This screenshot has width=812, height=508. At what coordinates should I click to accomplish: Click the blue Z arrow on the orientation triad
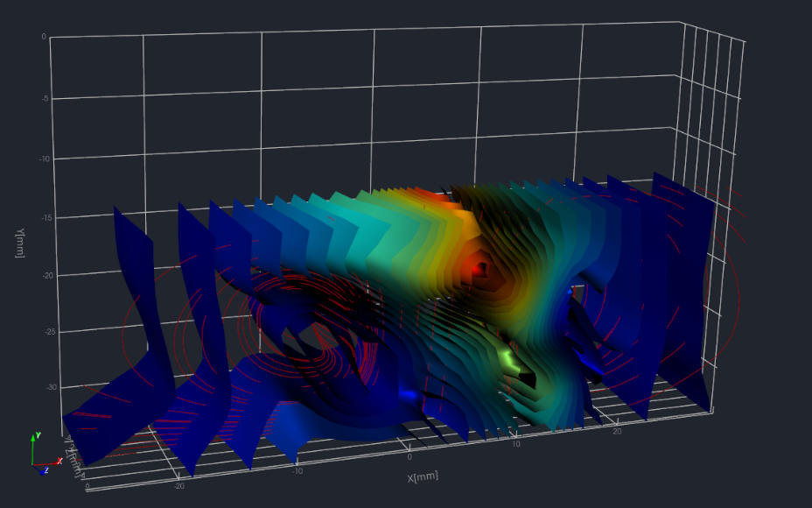point(44,471)
